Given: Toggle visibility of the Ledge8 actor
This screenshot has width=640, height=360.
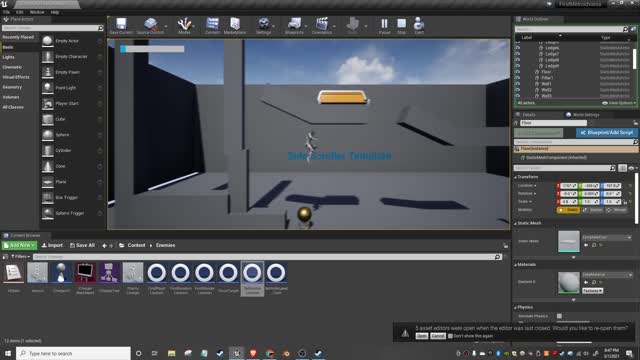Looking at the screenshot, I should coord(518,60).
